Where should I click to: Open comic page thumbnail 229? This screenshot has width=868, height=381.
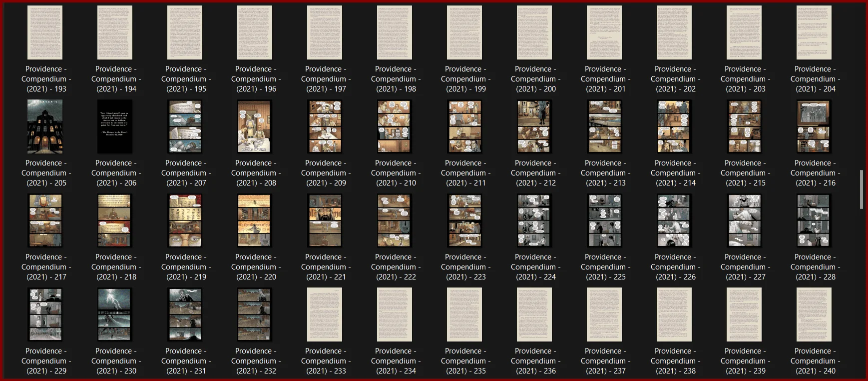(x=45, y=314)
